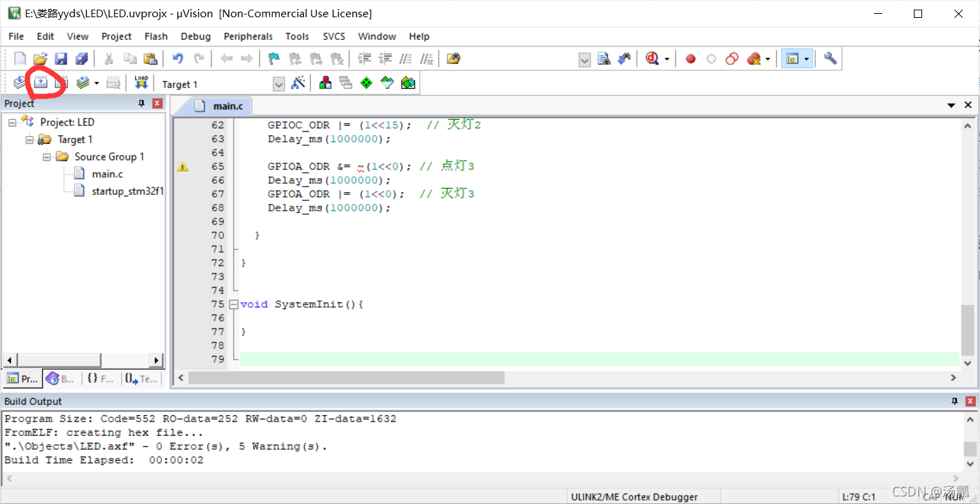This screenshot has width=980, height=504.
Task: Pin the Project panel
Action: [x=141, y=103]
